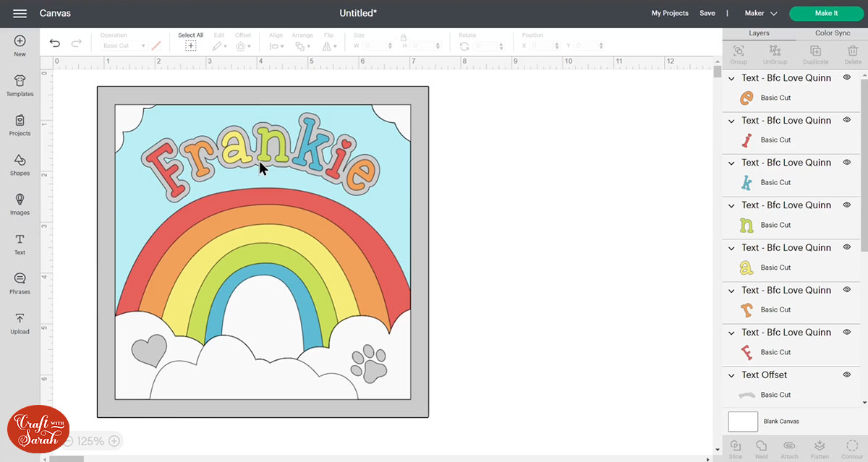This screenshot has width=868, height=462.
Task: Hide the layer containing letter k
Action: point(846,162)
